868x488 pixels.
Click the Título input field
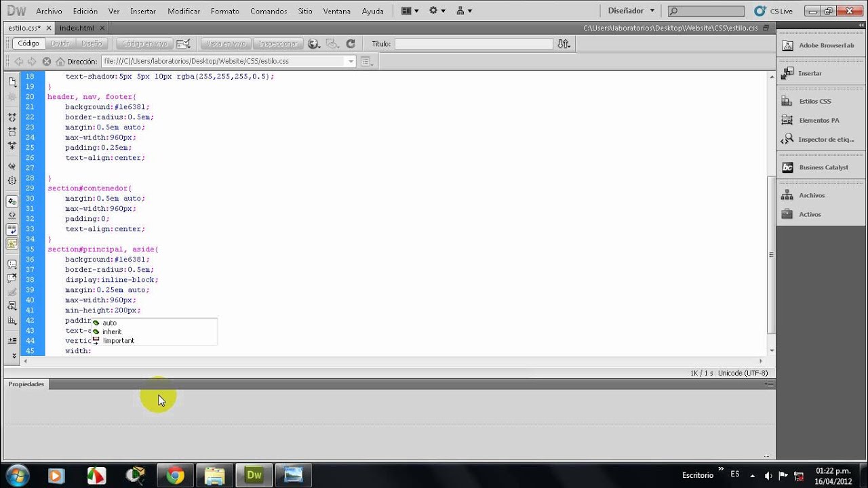pyautogui.click(x=474, y=43)
